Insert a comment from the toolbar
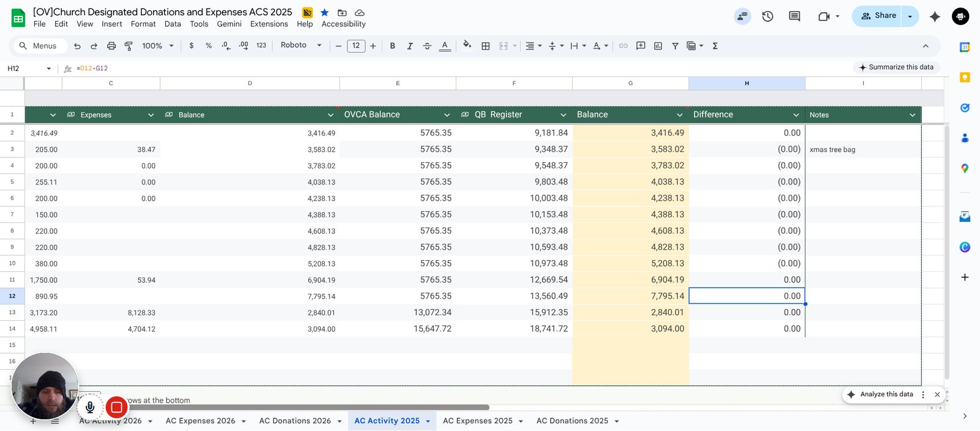 (641, 46)
